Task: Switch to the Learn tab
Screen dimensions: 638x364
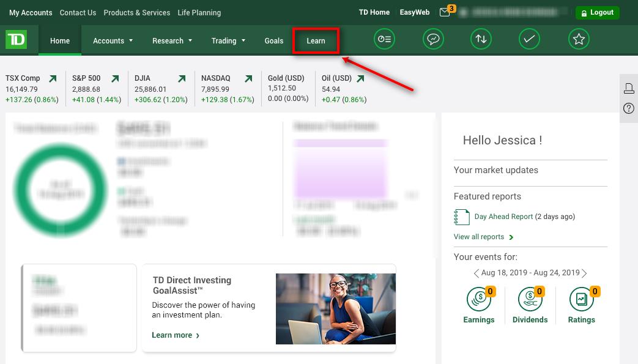Action: coord(316,41)
